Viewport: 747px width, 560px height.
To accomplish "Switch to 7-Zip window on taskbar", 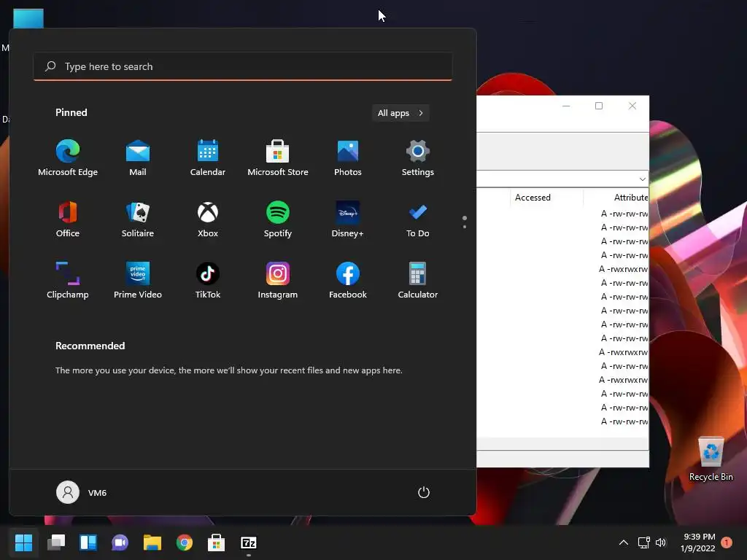I will (249, 542).
